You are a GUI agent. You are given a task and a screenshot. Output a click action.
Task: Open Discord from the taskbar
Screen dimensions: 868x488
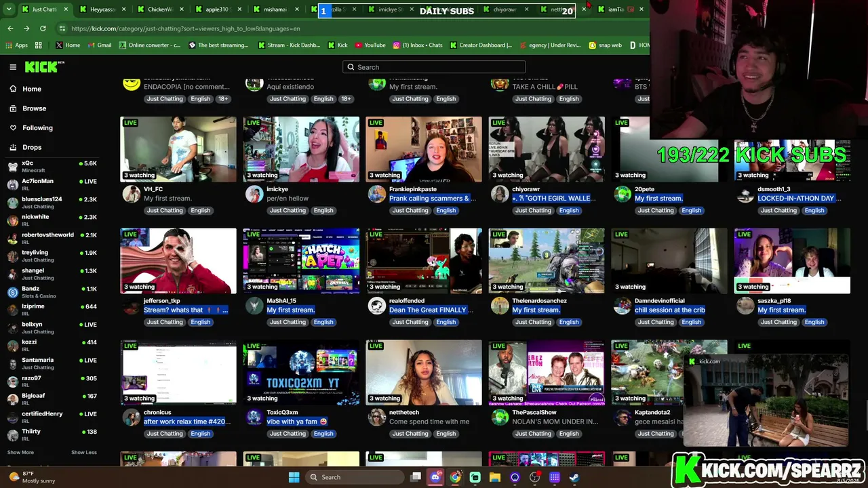click(435, 477)
